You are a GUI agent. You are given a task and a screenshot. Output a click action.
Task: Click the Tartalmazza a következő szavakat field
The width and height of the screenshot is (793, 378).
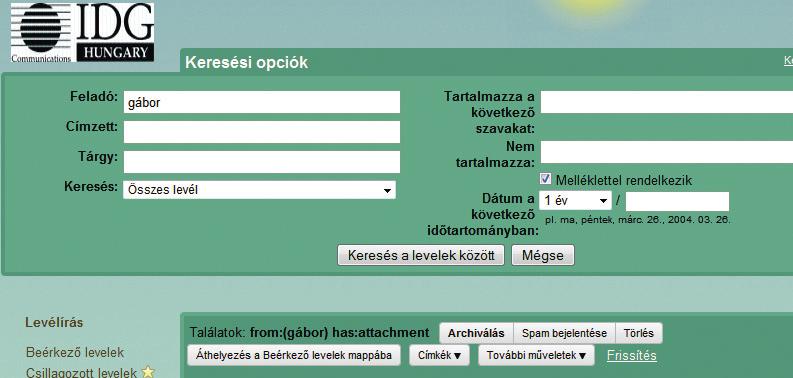pos(667,102)
